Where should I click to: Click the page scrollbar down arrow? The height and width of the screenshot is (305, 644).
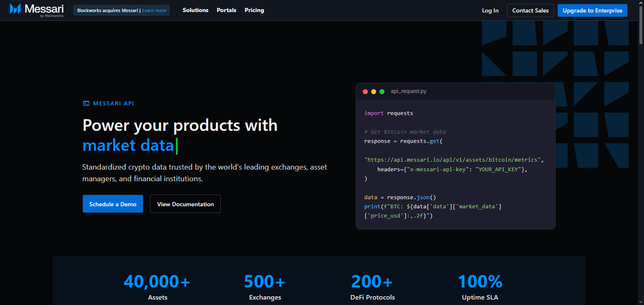coord(641,301)
